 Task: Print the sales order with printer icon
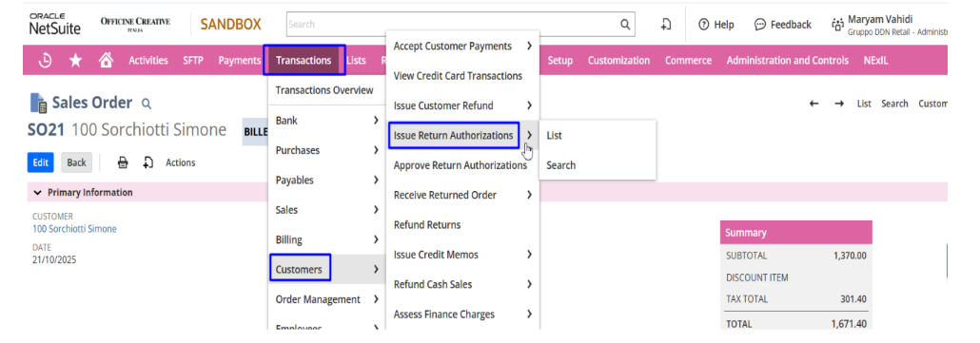tap(123, 162)
